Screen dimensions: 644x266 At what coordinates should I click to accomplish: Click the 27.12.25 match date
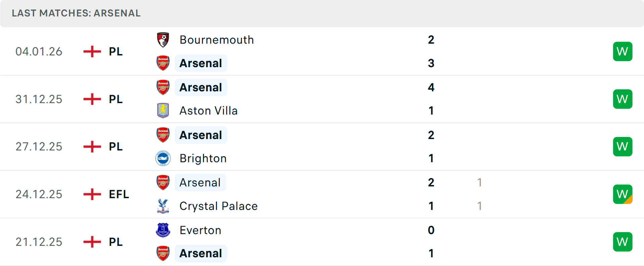pyautogui.click(x=39, y=146)
